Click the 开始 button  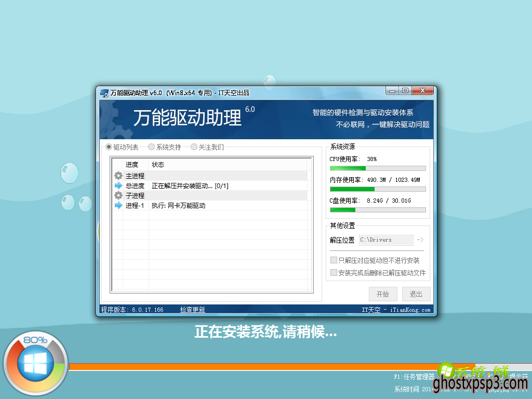[x=383, y=294]
